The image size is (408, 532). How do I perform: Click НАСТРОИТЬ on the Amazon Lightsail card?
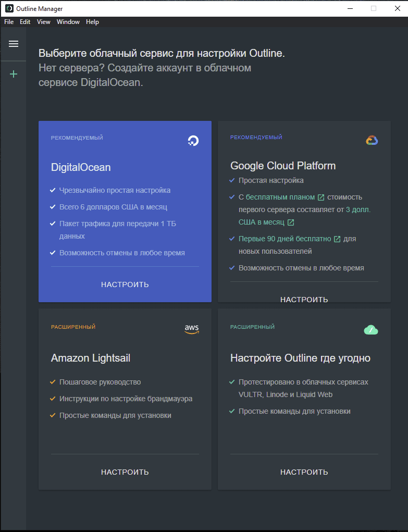pyautogui.click(x=125, y=472)
